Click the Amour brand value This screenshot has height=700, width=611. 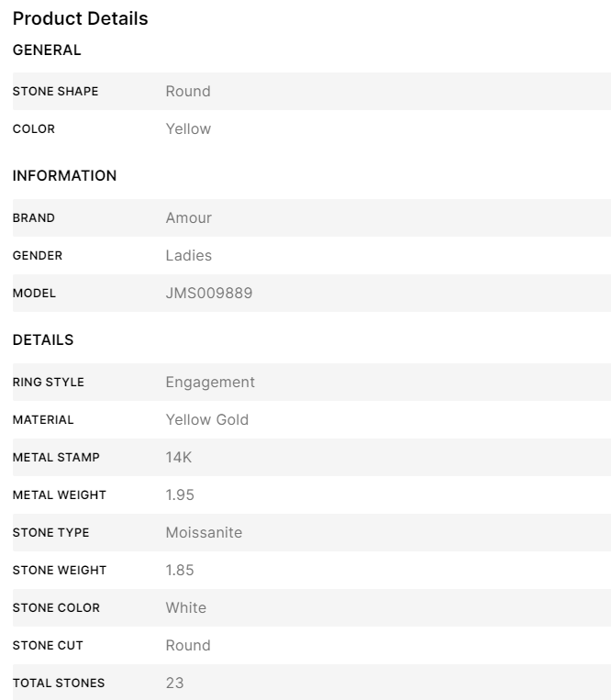[189, 217]
